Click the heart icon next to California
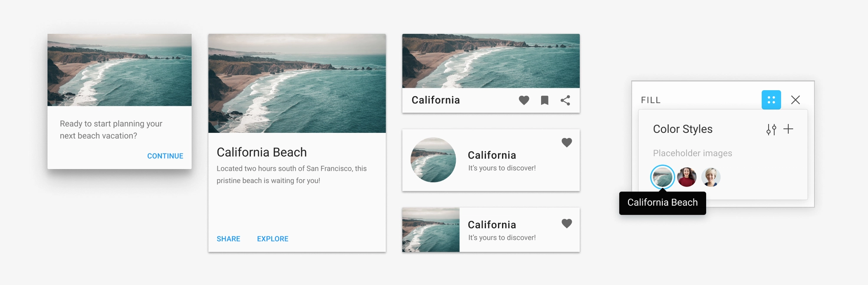The width and height of the screenshot is (868, 285). [x=524, y=100]
